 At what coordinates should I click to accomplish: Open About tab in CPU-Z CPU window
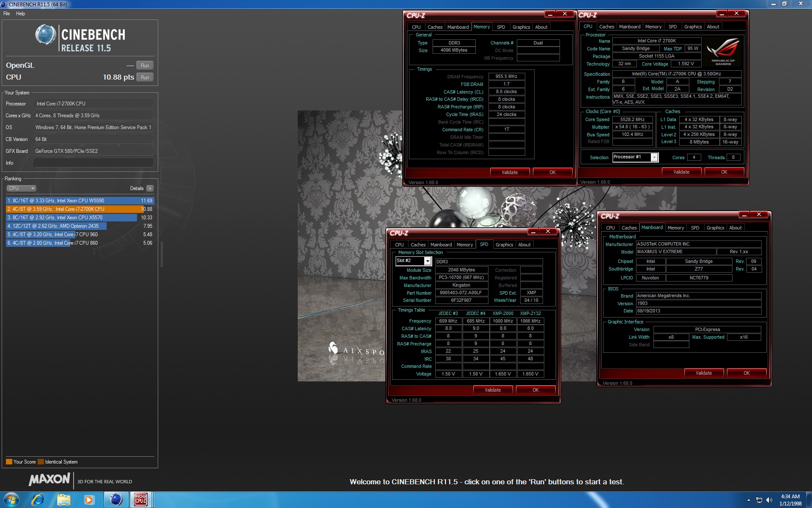(713, 27)
